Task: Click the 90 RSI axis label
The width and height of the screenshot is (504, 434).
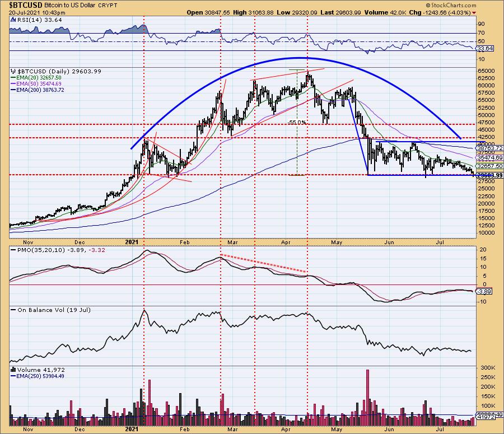Action: click(481, 24)
